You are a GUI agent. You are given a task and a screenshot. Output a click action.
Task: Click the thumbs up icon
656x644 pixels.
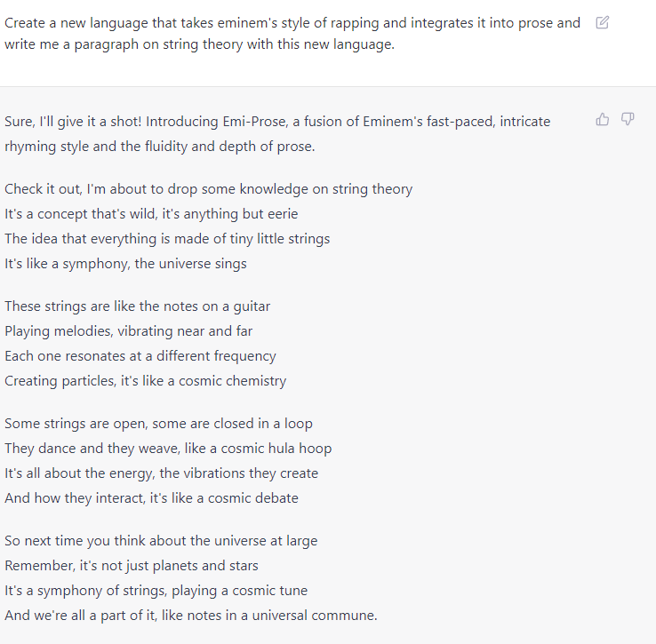(603, 119)
